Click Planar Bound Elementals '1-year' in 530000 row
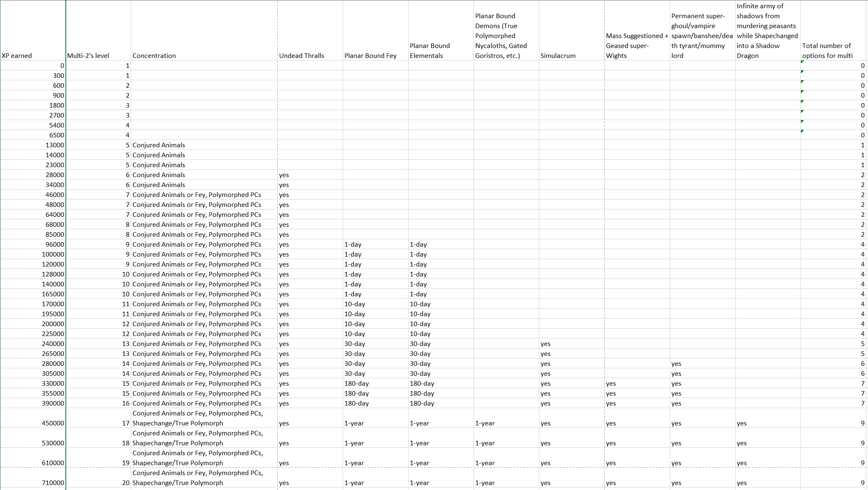Viewport: 868px width, 490px height. (x=441, y=438)
